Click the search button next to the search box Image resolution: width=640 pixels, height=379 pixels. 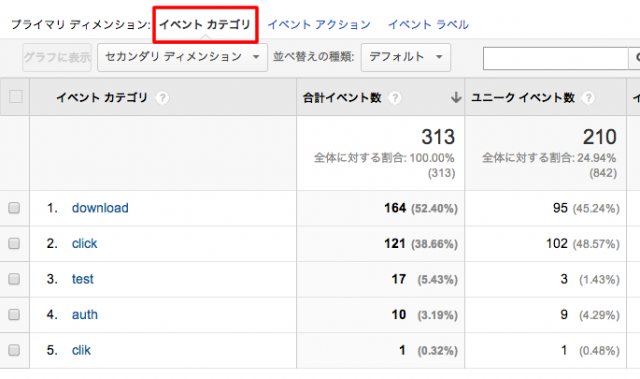[635, 58]
